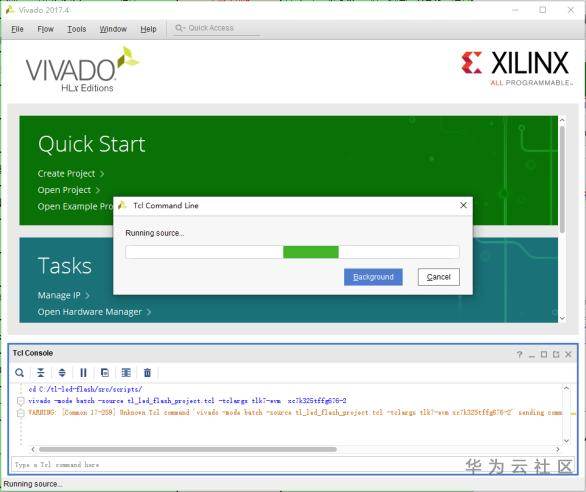Click the Background button in dialog
This screenshot has height=492, width=586.
pos(373,277)
